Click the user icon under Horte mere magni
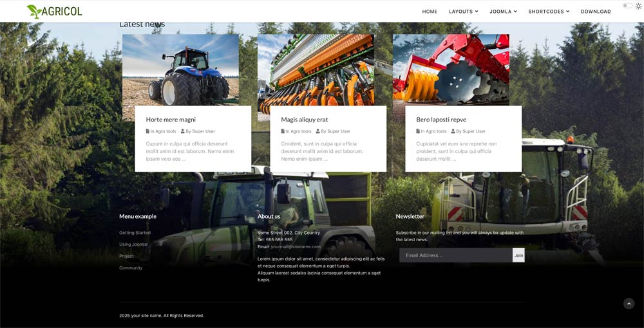This screenshot has height=328, width=644. coord(183,131)
